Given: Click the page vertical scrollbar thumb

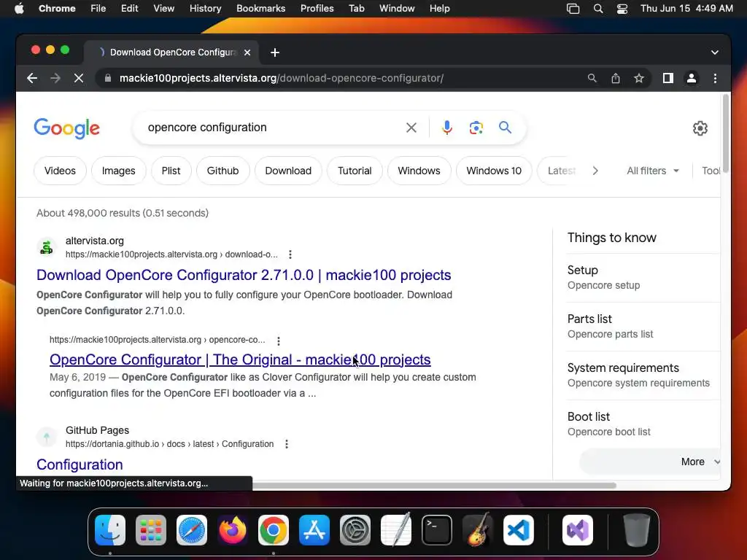Looking at the screenshot, I should coord(726,133).
